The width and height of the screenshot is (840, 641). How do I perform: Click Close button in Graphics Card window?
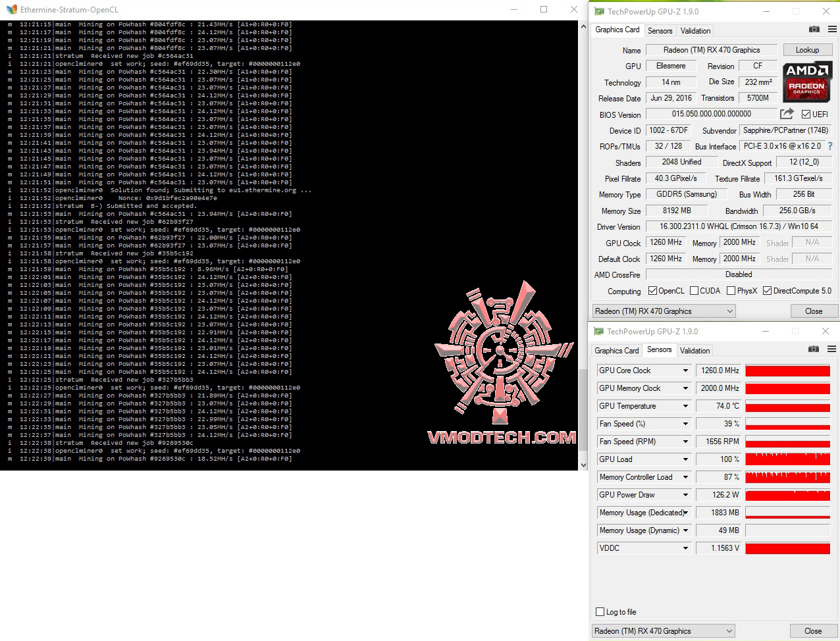(x=814, y=311)
